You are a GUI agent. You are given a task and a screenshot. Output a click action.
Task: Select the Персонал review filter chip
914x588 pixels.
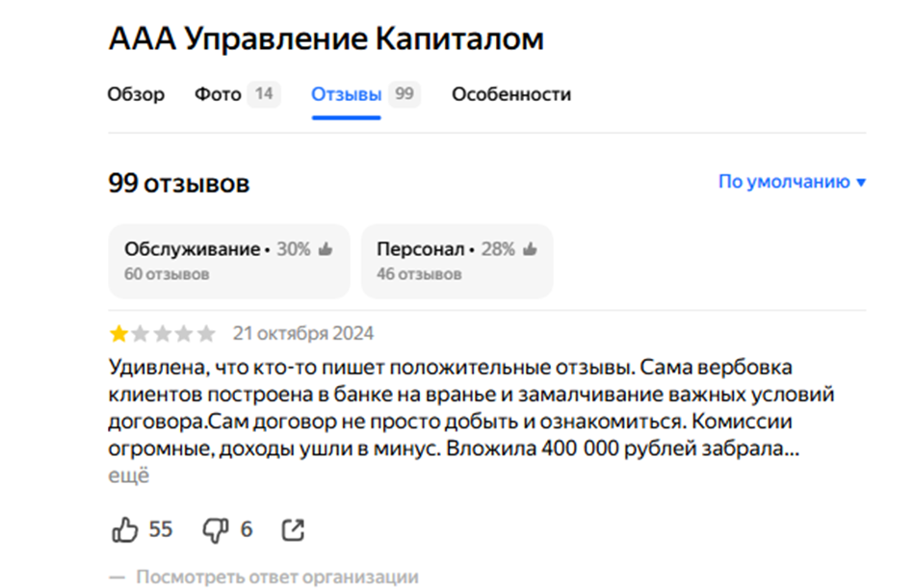pyautogui.click(x=457, y=260)
